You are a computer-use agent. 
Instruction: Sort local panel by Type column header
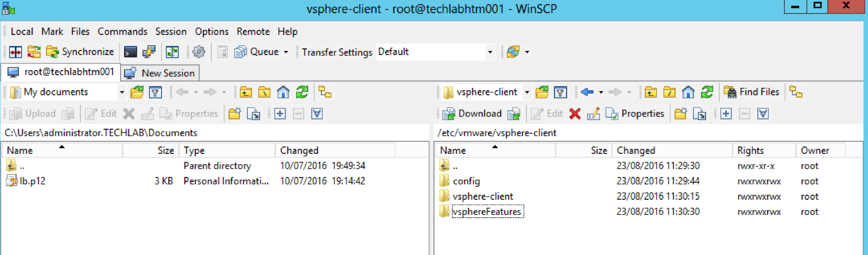pyautogui.click(x=227, y=150)
